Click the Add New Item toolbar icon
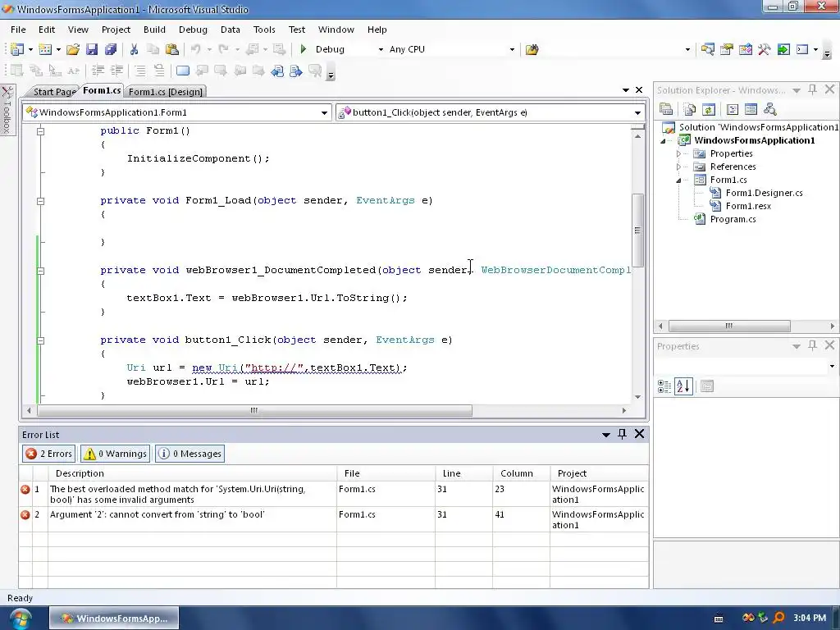 (46, 49)
